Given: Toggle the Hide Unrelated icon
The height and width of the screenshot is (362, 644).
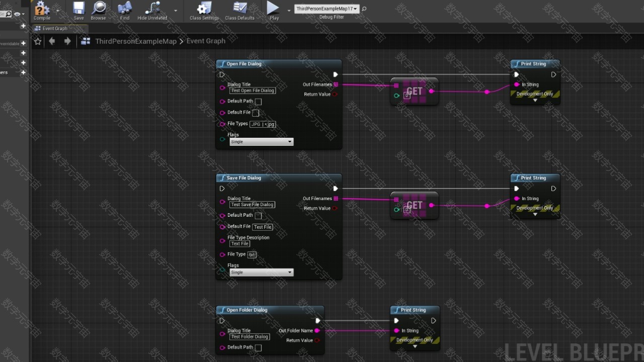Looking at the screenshot, I should (x=152, y=9).
